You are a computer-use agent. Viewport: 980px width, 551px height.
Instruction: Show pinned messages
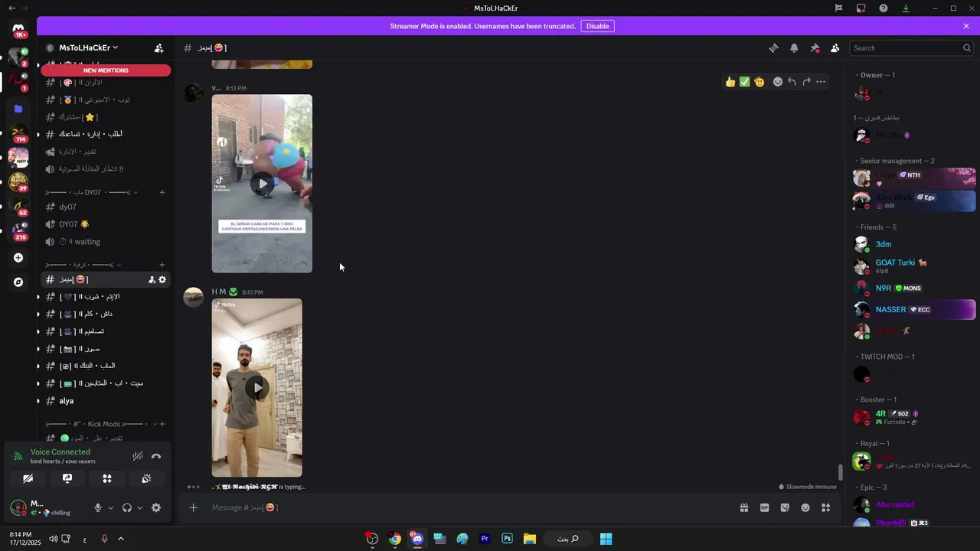[x=815, y=47]
